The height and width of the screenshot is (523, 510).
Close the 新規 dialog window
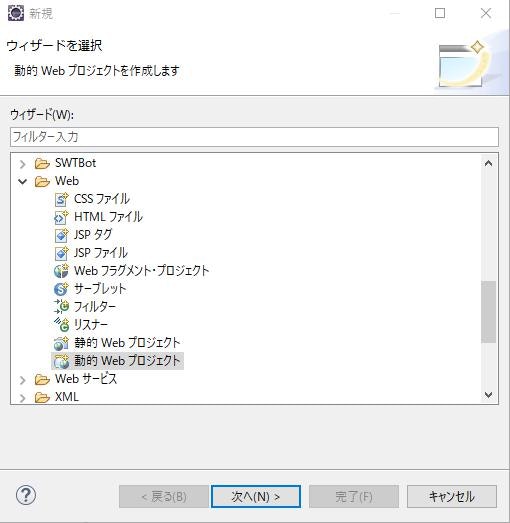pyautogui.click(x=486, y=13)
